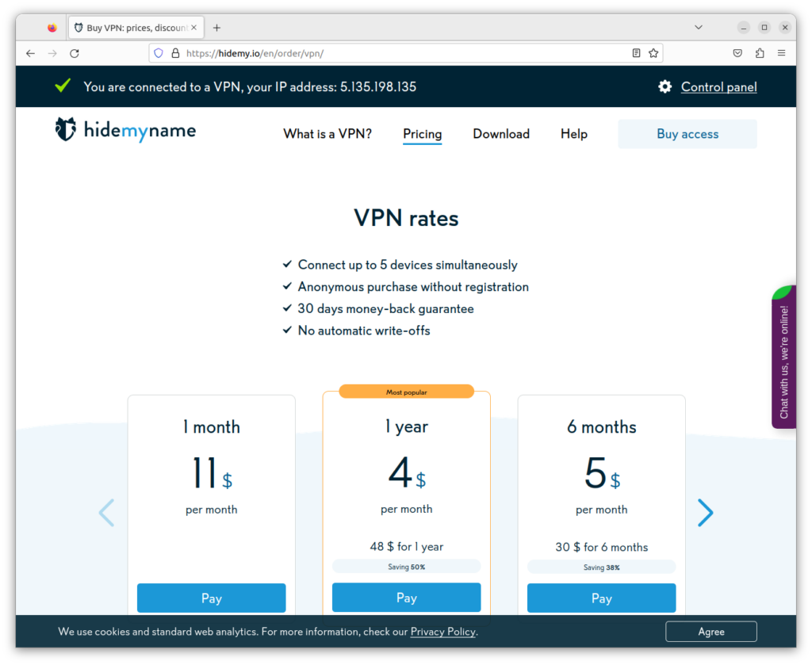Screen dimensions: 812x665
Task: Select the Buy VPN browser tab
Action: click(136, 28)
